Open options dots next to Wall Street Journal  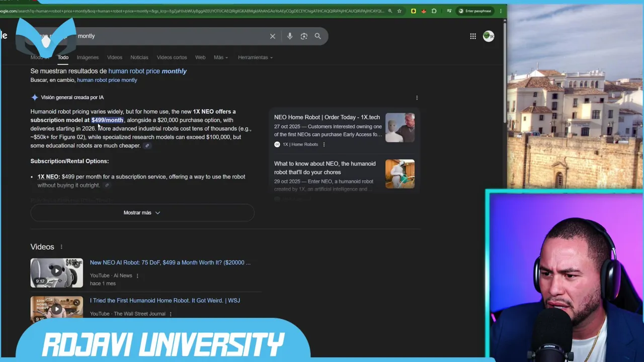pos(171,314)
